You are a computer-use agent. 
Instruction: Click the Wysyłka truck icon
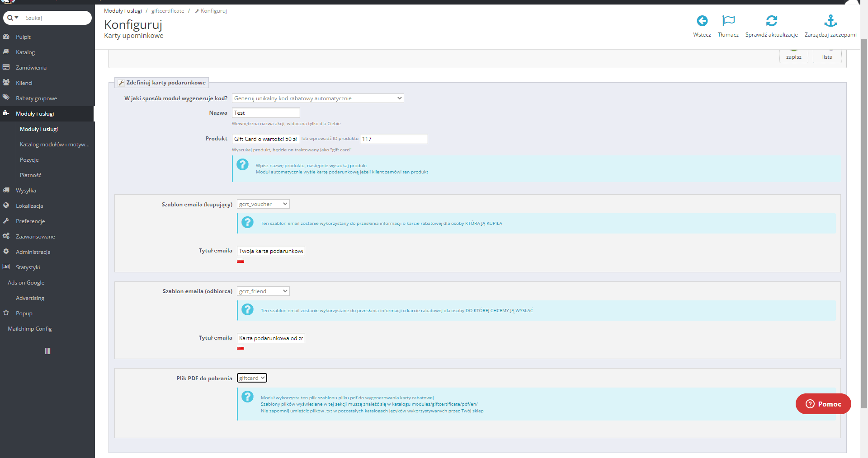click(x=6, y=190)
